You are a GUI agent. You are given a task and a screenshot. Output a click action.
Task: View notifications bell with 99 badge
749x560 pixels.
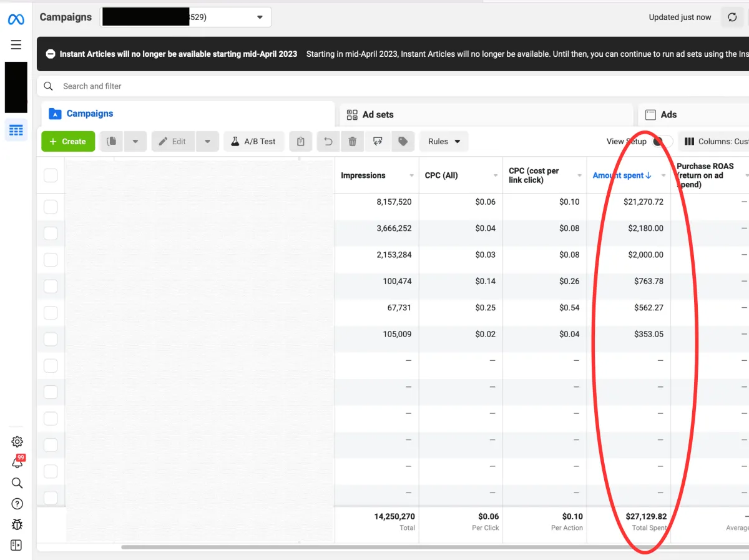click(x=17, y=463)
